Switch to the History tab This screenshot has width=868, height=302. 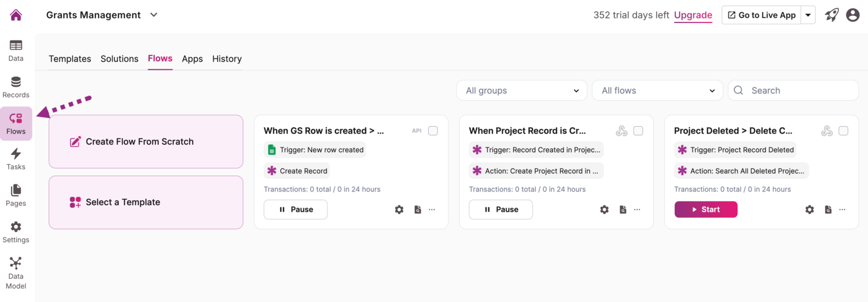pyautogui.click(x=227, y=58)
